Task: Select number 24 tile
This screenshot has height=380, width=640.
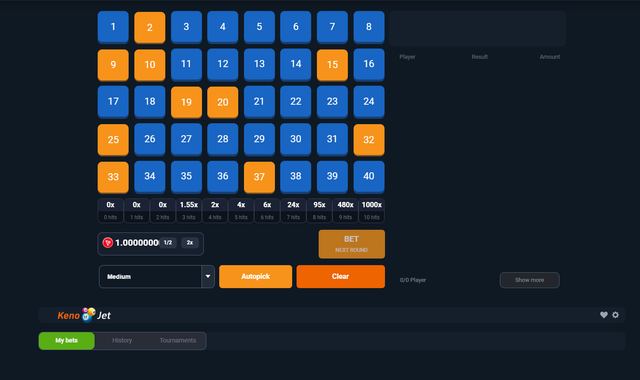Action: tap(369, 102)
